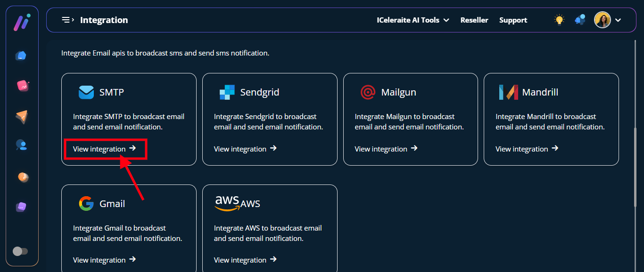Open the profile menu chevron
The image size is (644, 272).
[618, 20]
